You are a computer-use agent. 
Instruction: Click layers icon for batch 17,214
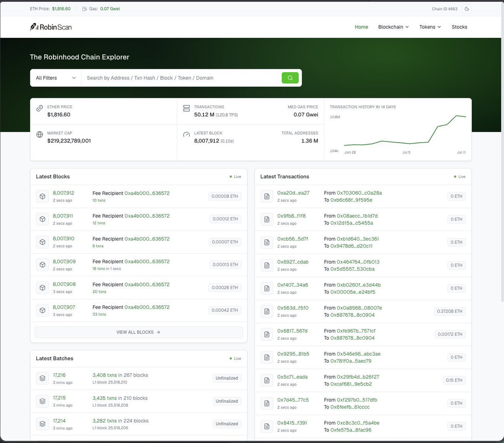[42, 424]
